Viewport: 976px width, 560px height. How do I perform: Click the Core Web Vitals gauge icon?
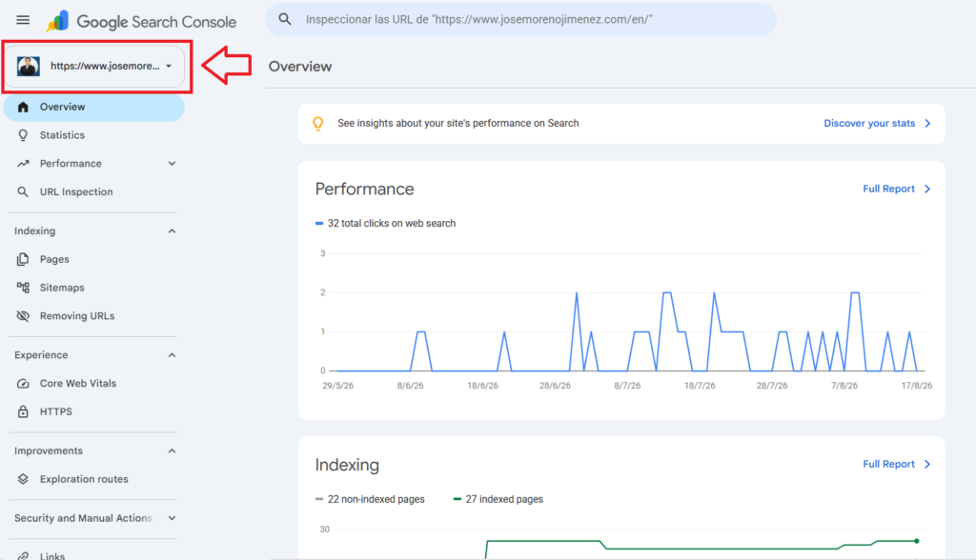[23, 383]
